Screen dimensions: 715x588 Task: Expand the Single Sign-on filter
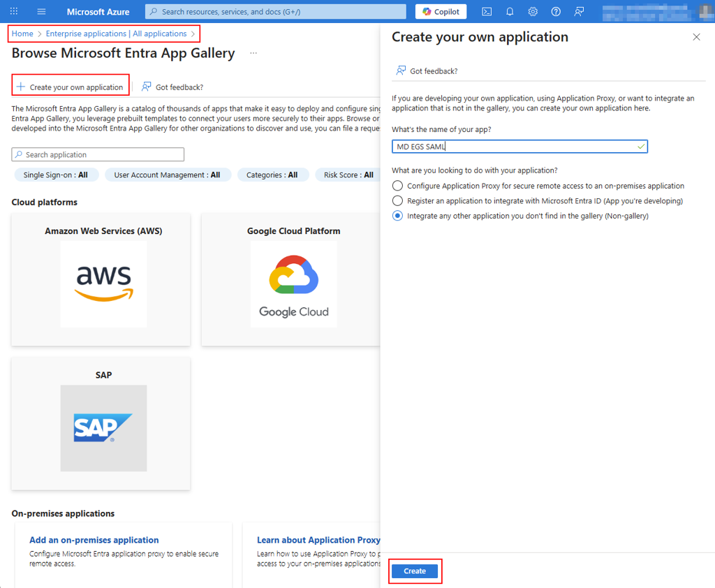pos(56,175)
